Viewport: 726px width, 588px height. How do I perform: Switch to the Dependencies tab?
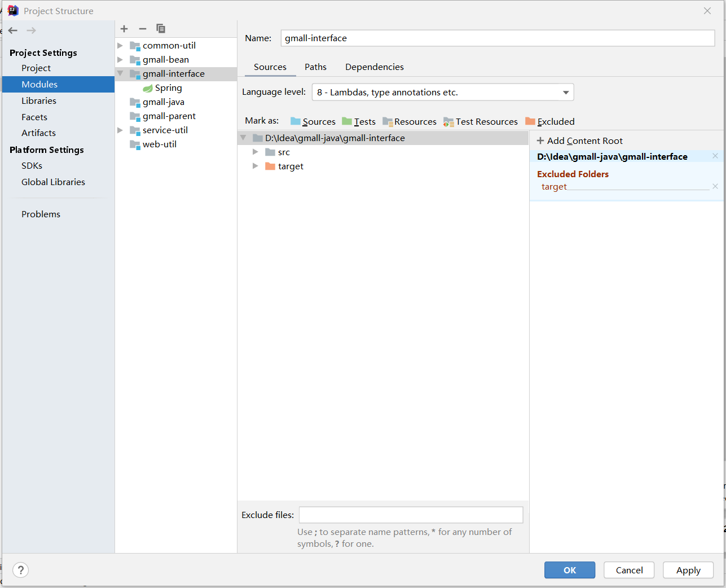coord(375,67)
